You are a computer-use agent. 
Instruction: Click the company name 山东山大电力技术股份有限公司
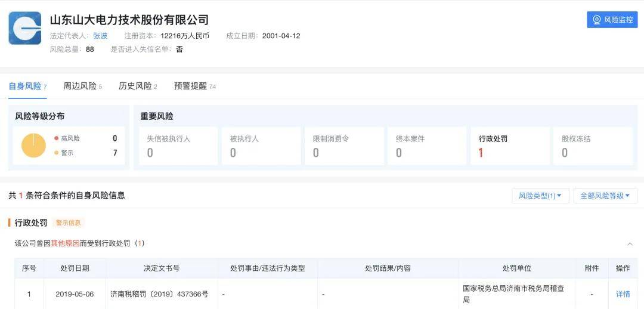point(129,20)
